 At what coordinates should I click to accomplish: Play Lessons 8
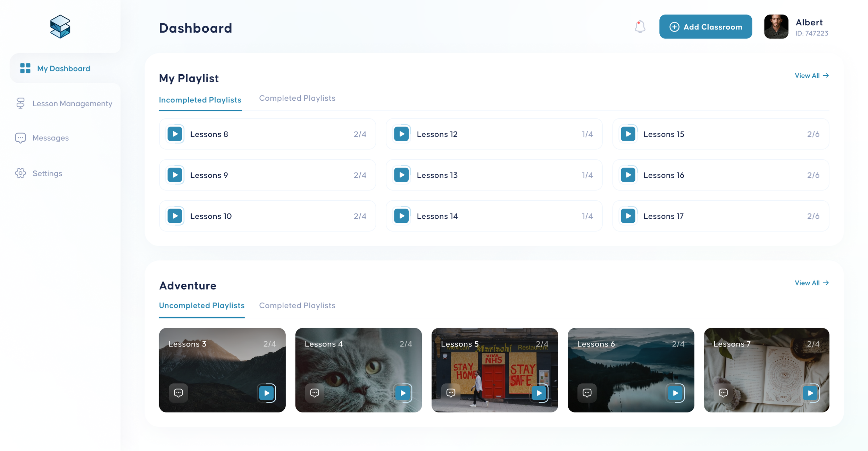pos(175,134)
